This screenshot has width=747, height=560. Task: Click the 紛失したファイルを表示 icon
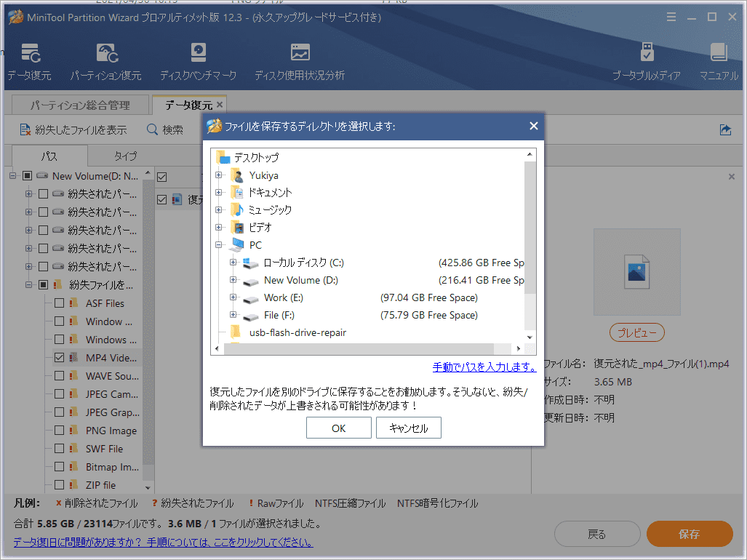pyautogui.click(x=24, y=129)
